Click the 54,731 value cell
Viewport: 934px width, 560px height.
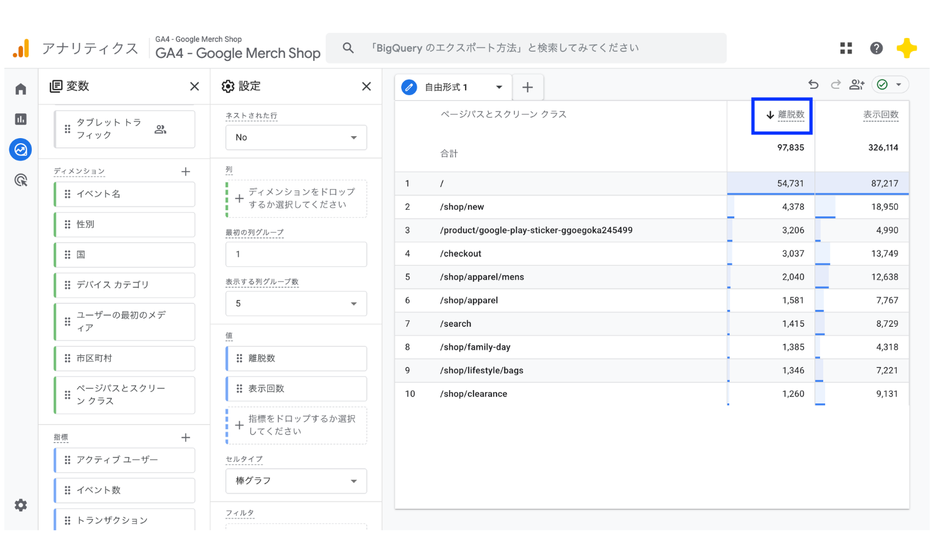click(771, 184)
